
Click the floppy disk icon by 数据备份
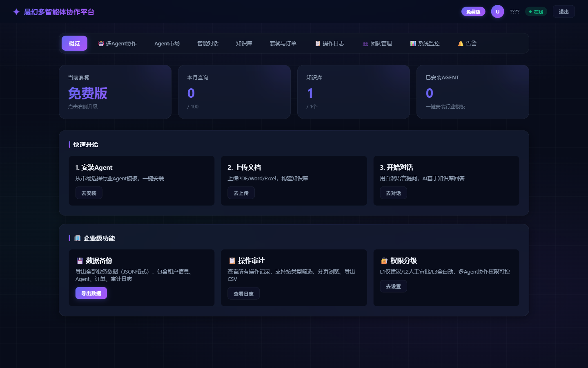pyautogui.click(x=80, y=260)
